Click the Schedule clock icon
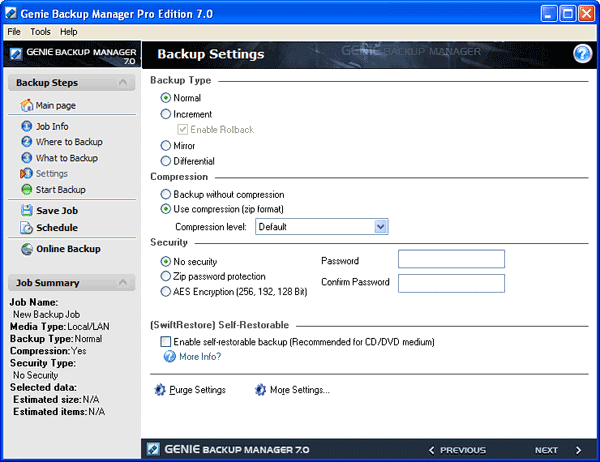600x462 pixels. [26, 227]
